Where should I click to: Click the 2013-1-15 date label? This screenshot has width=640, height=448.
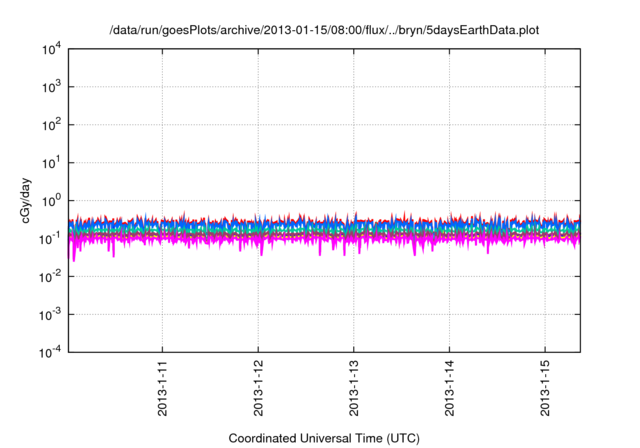(545, 388)
